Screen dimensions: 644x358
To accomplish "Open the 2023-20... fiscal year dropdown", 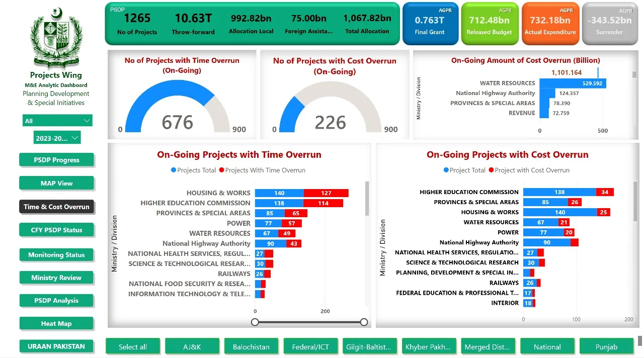I will 57,138.
